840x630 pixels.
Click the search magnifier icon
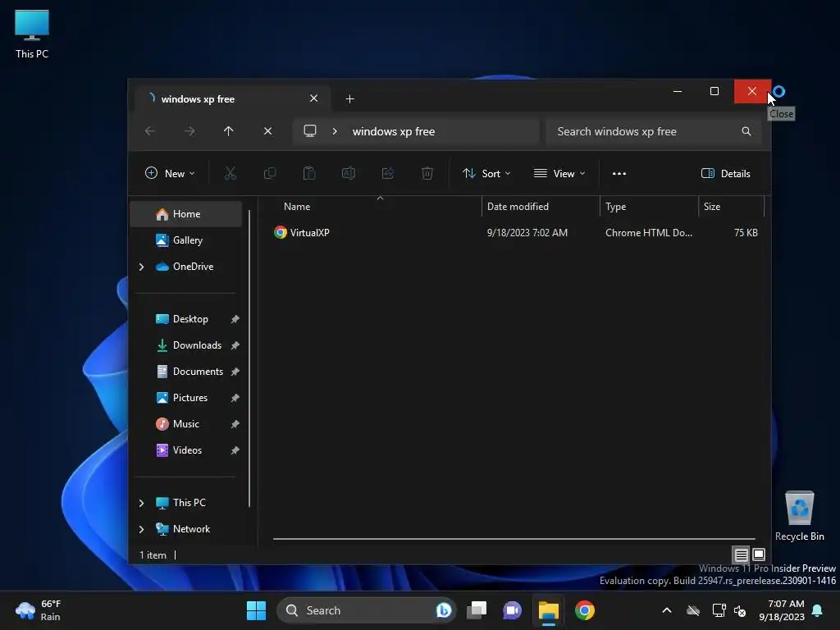746,131
